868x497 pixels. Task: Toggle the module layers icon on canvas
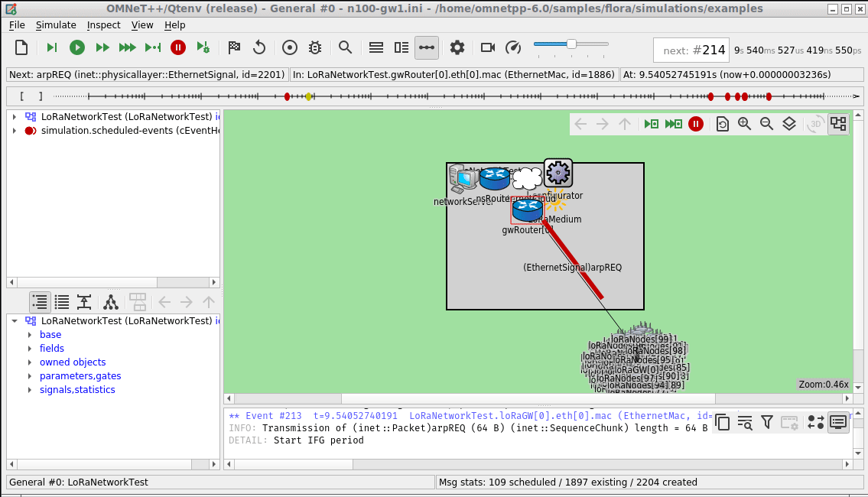[x=788, y=124]
